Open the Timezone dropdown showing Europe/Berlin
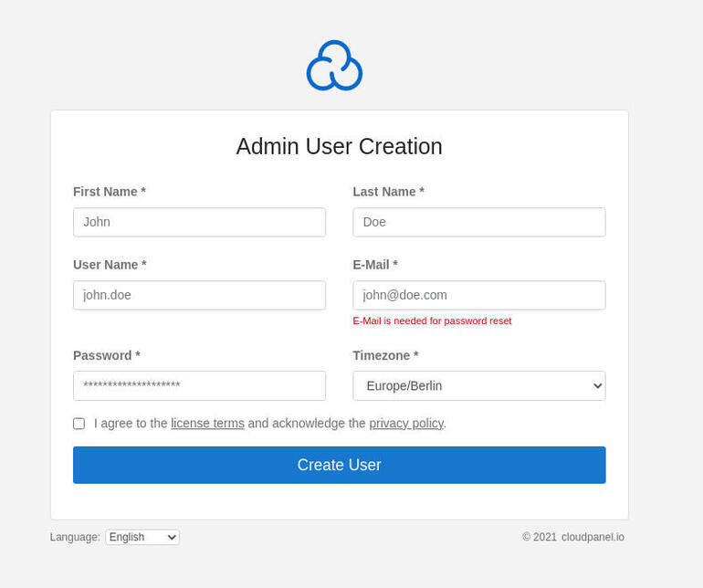The width and height of the screenshot is (703, 588). click(478, 385)
